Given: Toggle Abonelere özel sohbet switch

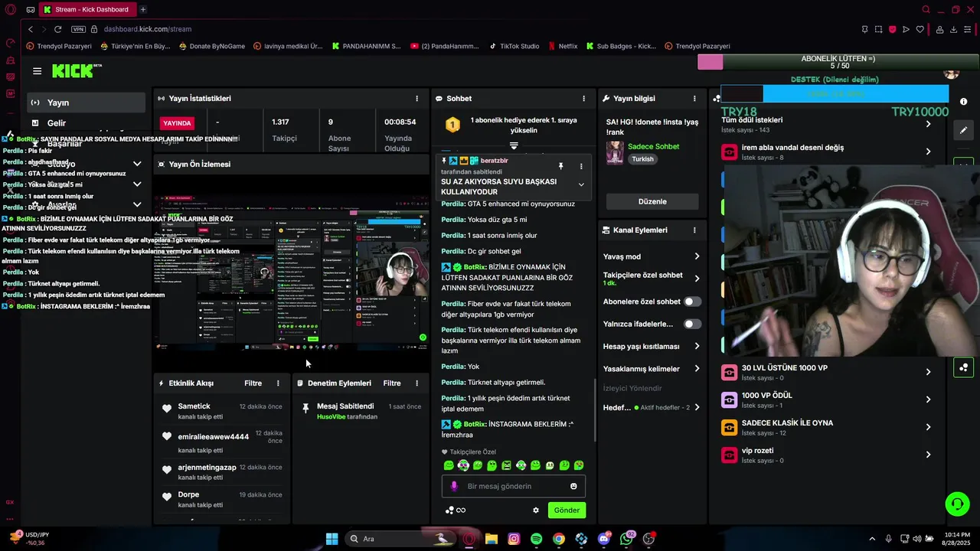Looking at the screenshot, I should pos(692,302).
